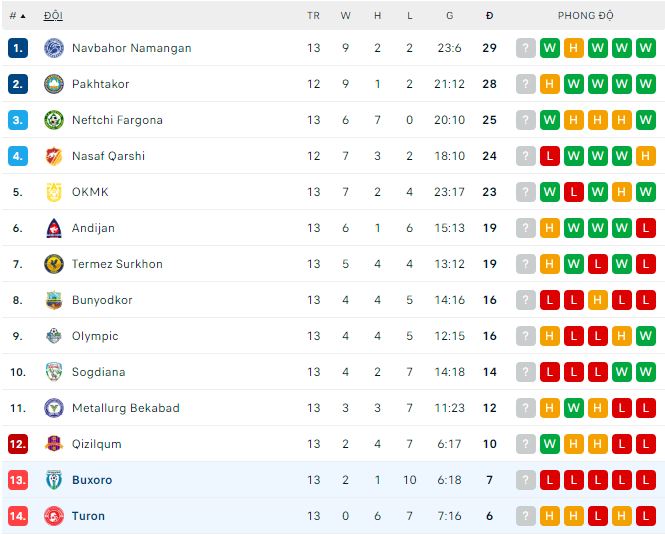Open the Sogdiana team page

point(98,372)
